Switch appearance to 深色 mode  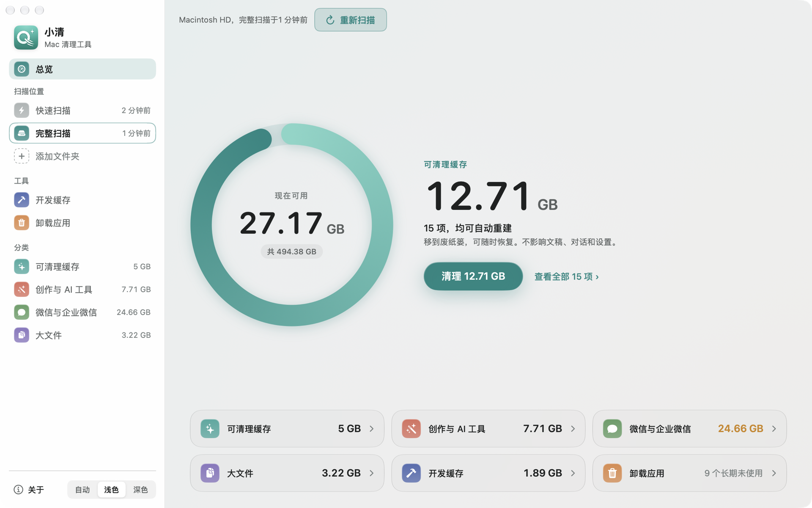[140, 490]
